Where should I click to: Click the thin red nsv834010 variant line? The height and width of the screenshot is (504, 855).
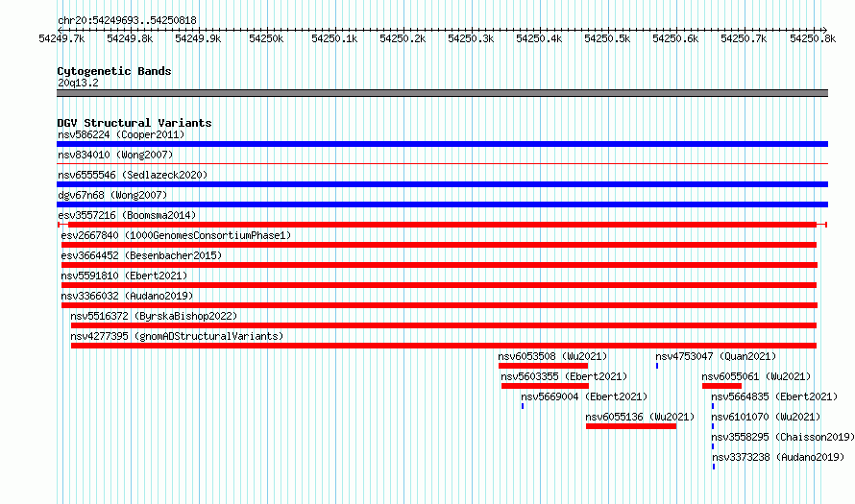[442, 163]
